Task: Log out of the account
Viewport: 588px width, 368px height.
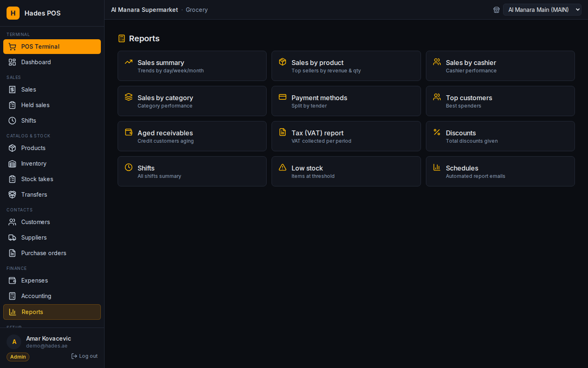Action: click(x=85, y=356)
